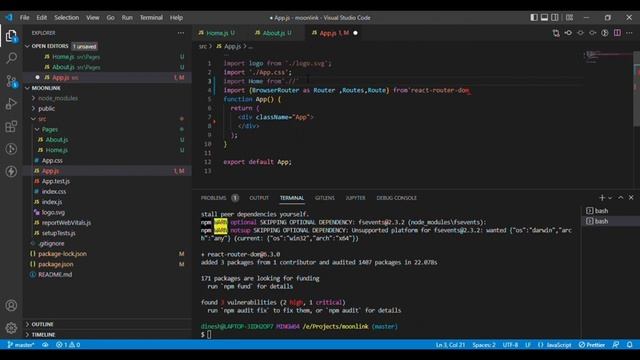The width and height of the screenshot is (640, 360).
Task: Open the Manage gear icon
Action: (11, 327)
